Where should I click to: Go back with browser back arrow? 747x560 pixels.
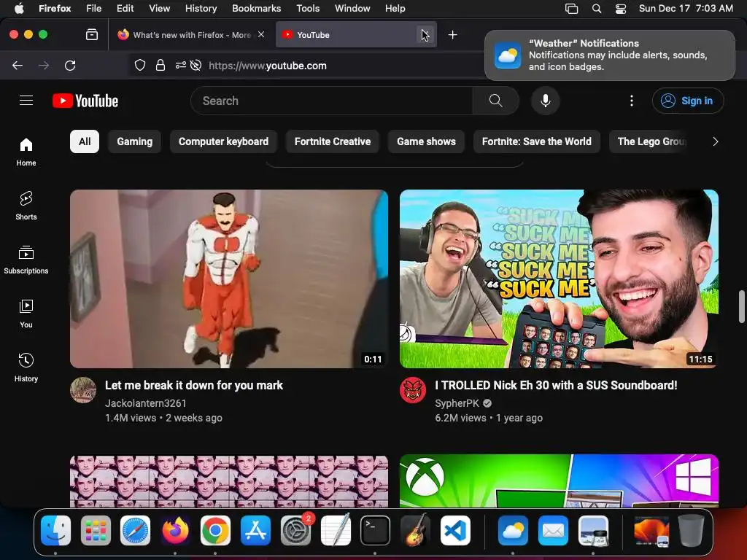[18, 65]
